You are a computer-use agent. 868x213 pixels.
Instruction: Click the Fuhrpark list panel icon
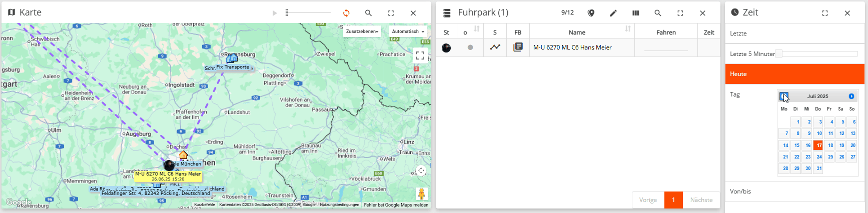(x=447, y=13)
